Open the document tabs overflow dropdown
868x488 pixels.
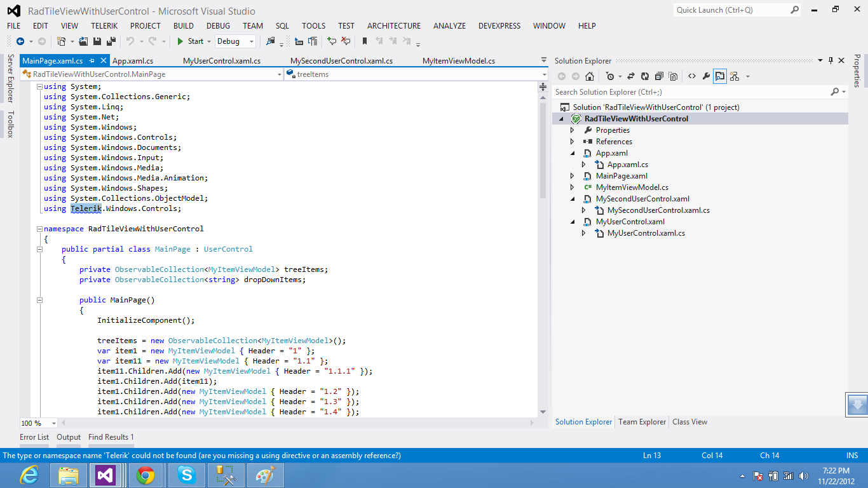click(x=543, y=60)
